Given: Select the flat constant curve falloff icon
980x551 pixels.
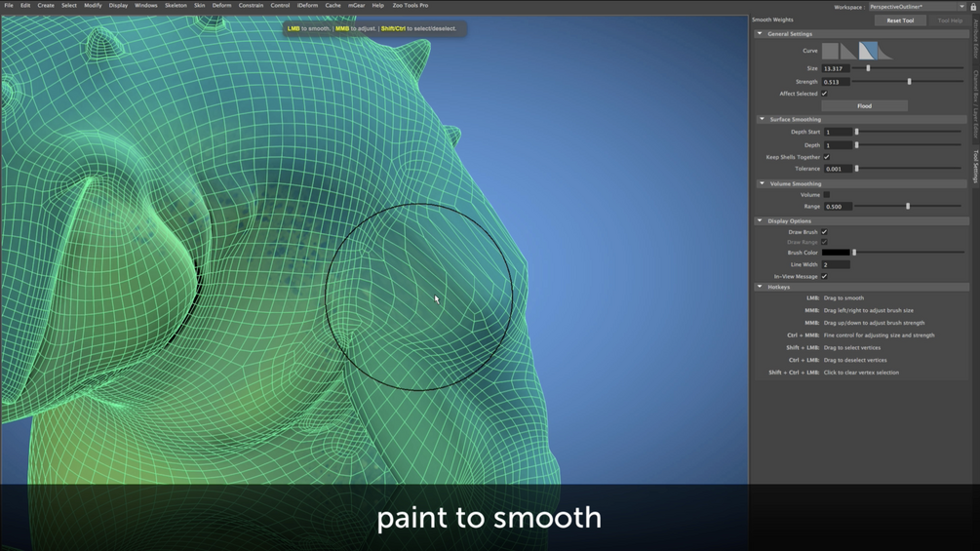Looking at the screenshot, I should 830,51.
